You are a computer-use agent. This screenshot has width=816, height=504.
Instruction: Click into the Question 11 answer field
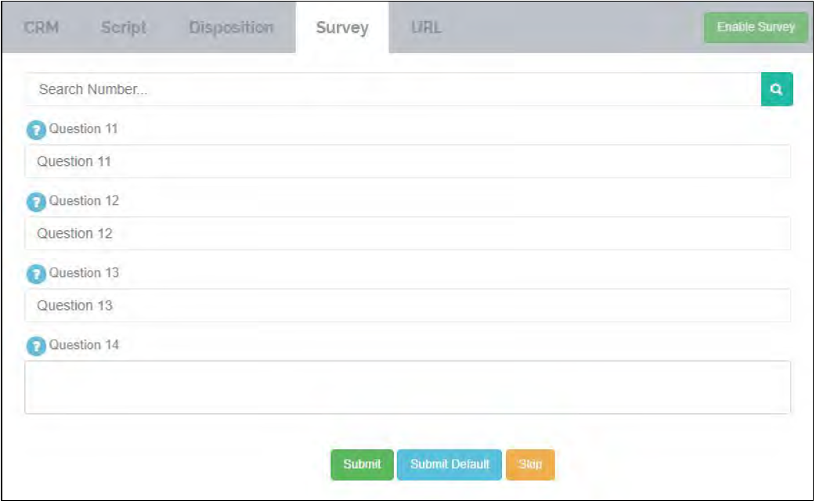coord(407,161)
